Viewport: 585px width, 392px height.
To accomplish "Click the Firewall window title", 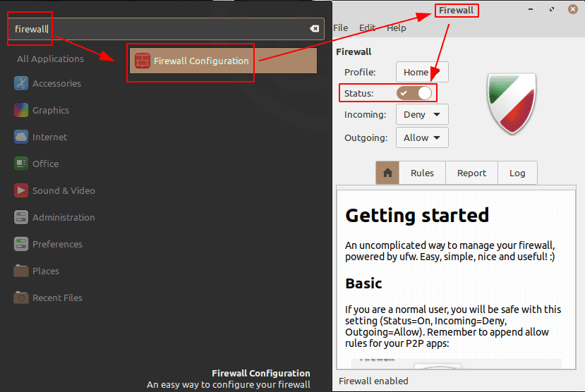I will (456, 10).
